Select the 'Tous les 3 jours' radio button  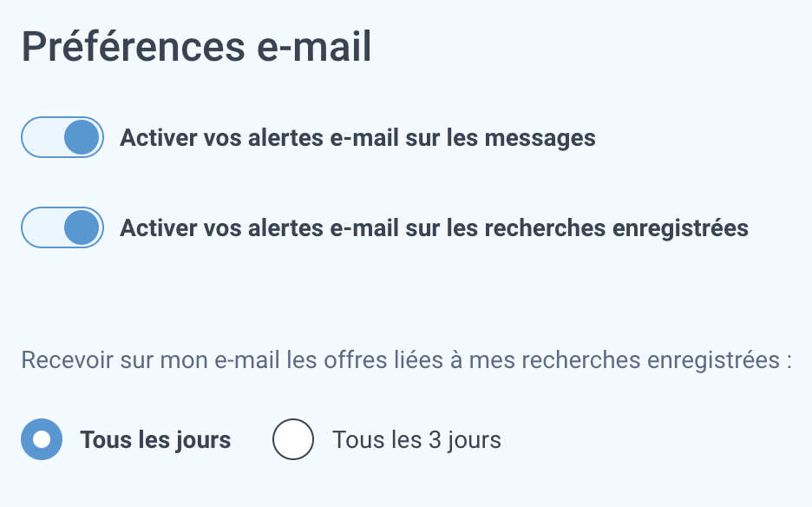293,439
